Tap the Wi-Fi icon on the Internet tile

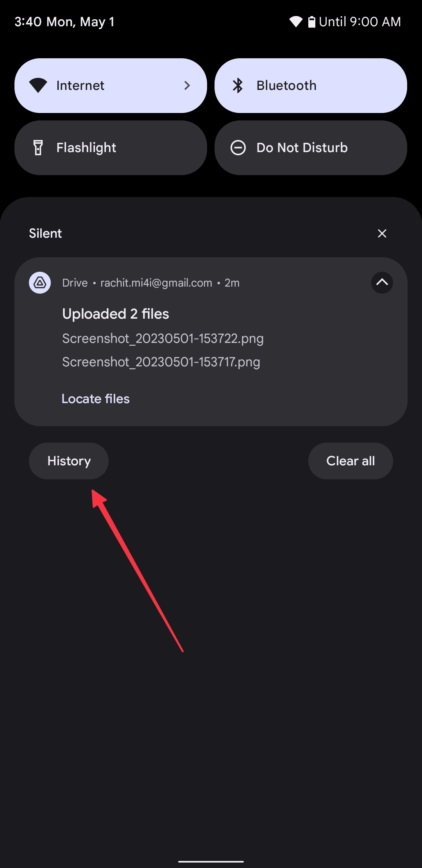[38, 85]
